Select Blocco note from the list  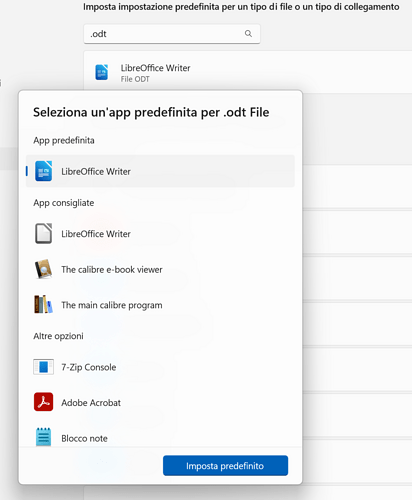point(160,437)
